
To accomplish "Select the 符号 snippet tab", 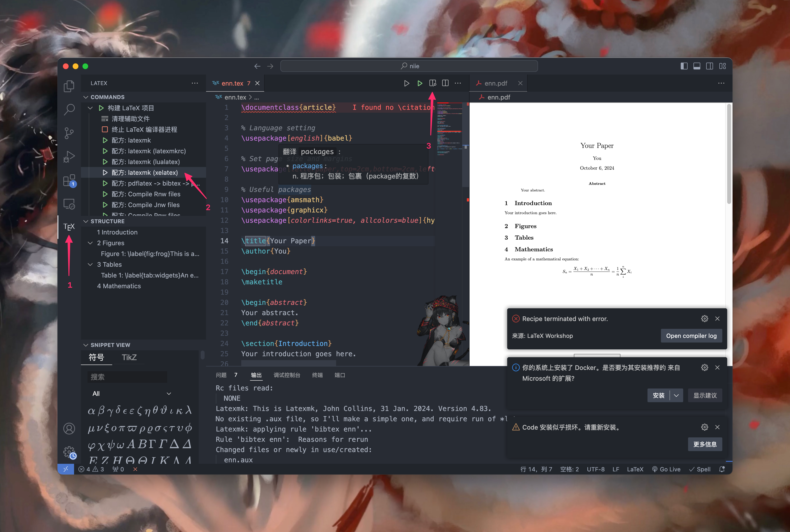I will [x=96, y=357].
